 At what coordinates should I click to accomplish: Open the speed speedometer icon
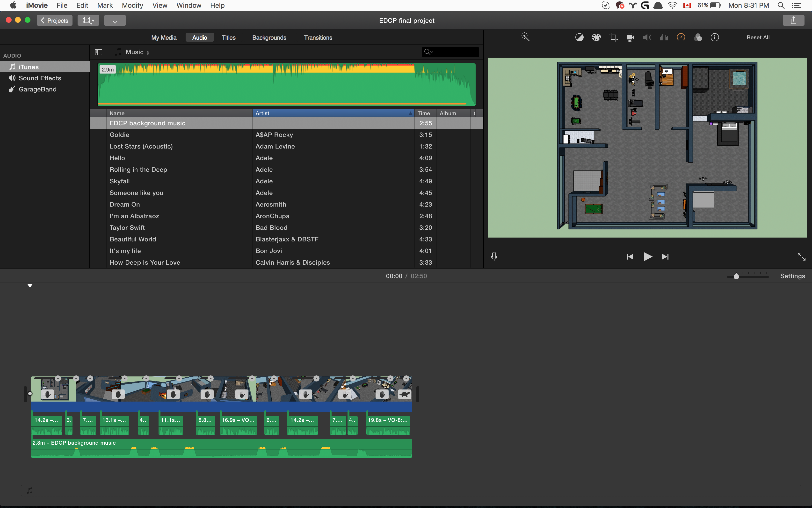click(x=681, y=37)
